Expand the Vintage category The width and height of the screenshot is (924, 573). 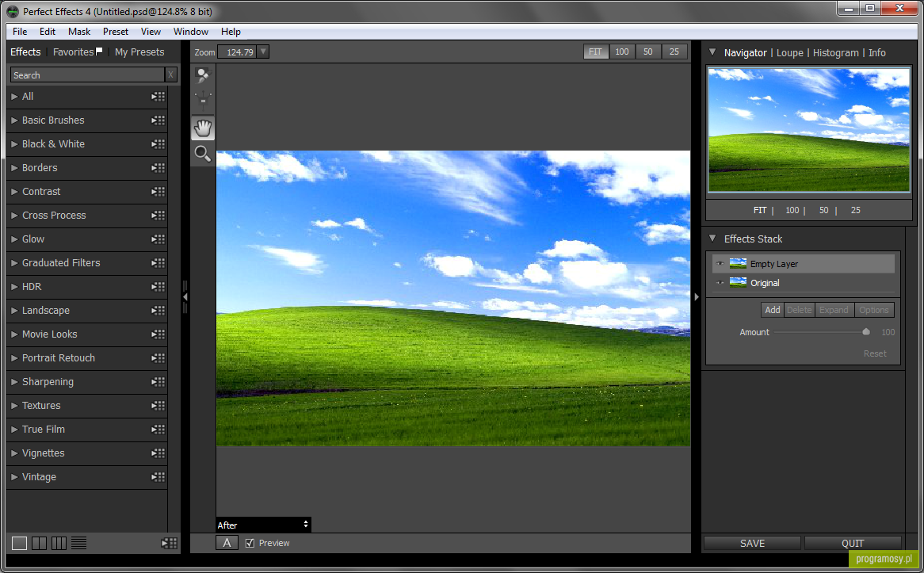click(x=14, y=477)
